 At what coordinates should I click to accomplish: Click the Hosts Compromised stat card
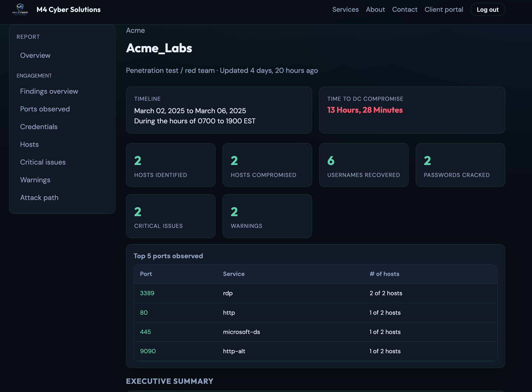coord(267,165)
